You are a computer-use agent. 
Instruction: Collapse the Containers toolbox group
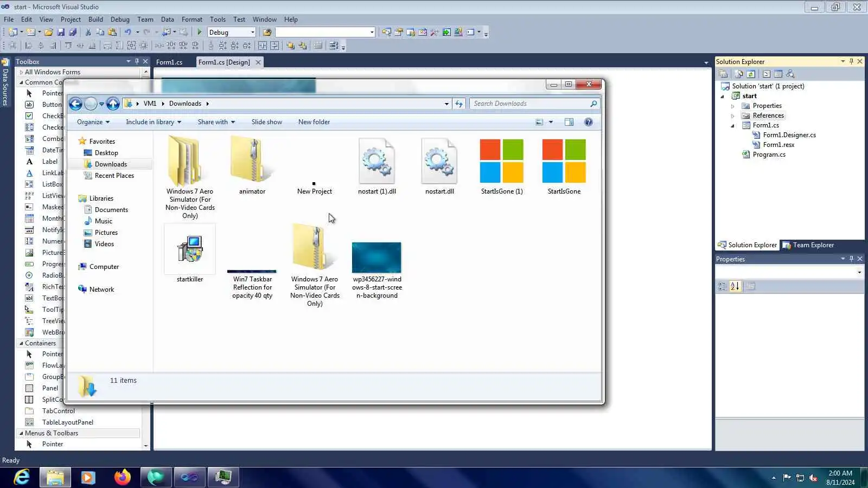click(x=21, y=343)
